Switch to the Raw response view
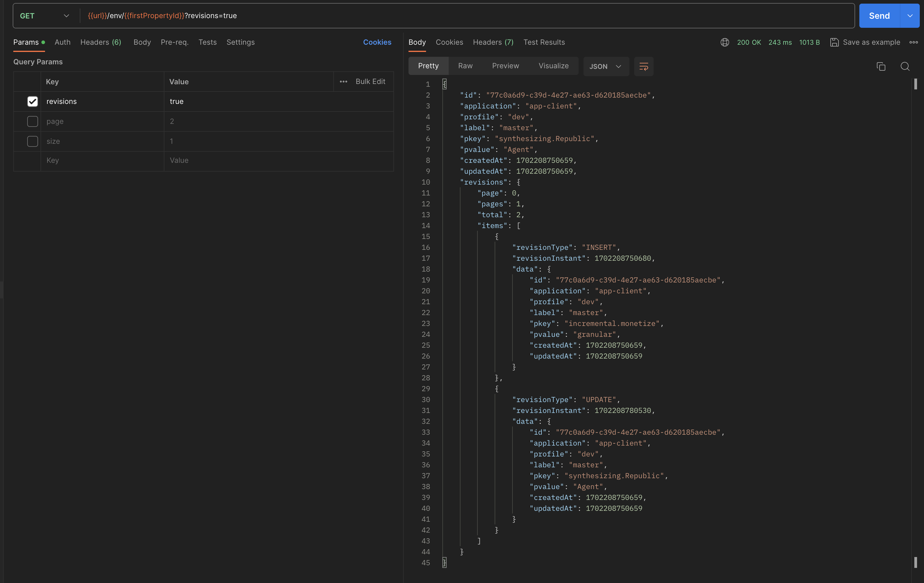924x583 pixels. pyautogui.click(x=465, y=66)
